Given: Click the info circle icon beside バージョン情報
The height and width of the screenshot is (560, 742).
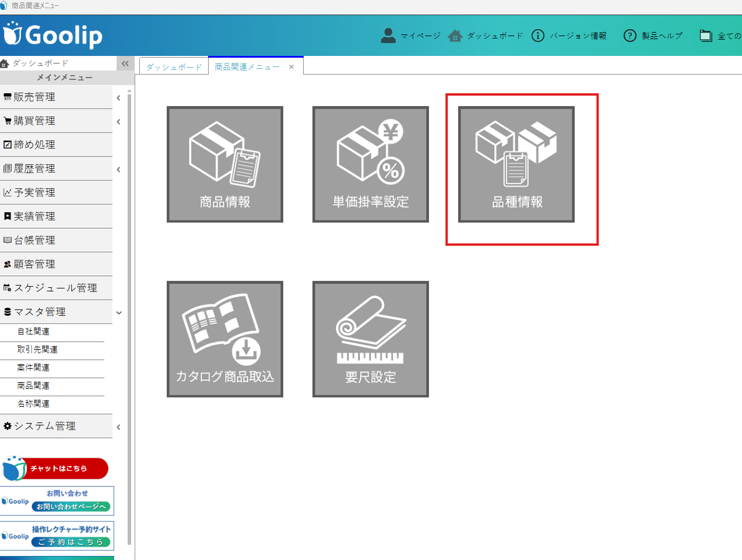Looking at the screenshot, I should pyautogui.click(x=538, y=36).
